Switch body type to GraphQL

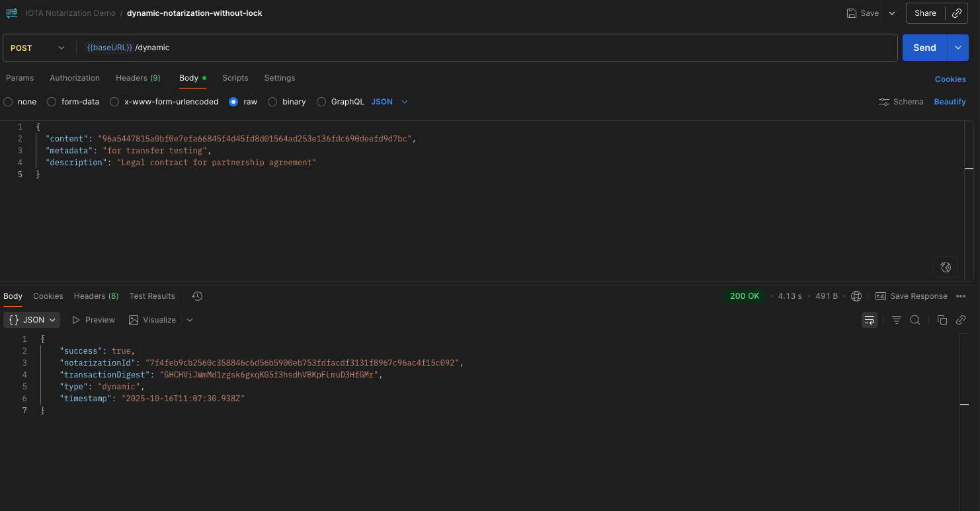321,101
